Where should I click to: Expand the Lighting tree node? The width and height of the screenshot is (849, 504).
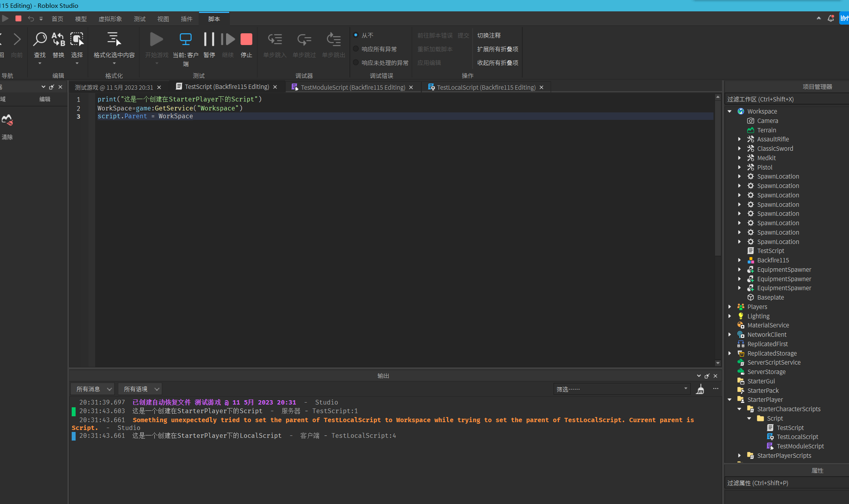point(730,316)
